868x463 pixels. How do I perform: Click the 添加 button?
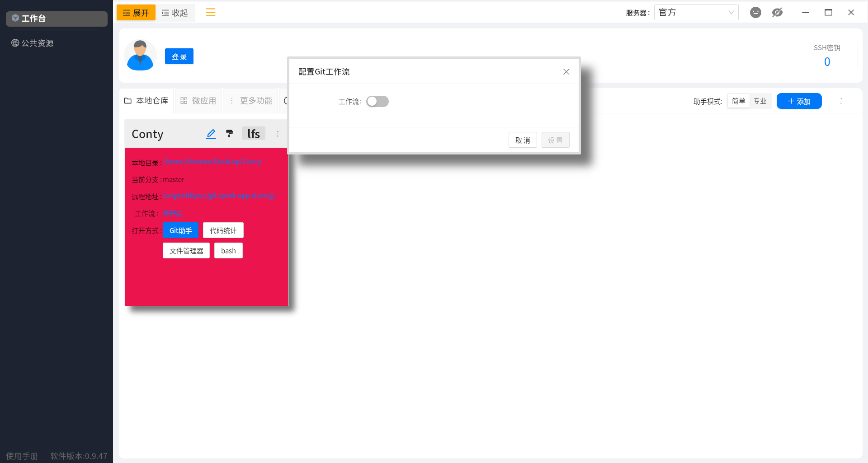click(799, 101)
